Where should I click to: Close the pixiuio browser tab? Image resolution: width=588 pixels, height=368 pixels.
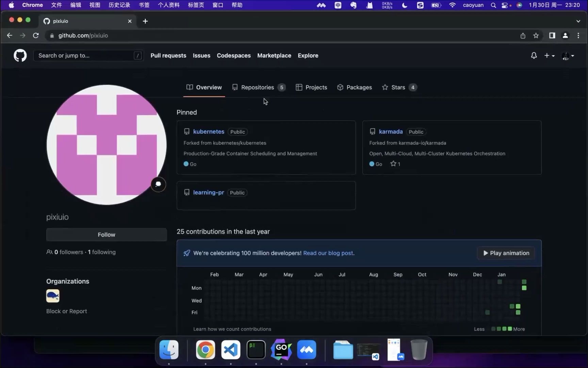(x=130, y=21)
